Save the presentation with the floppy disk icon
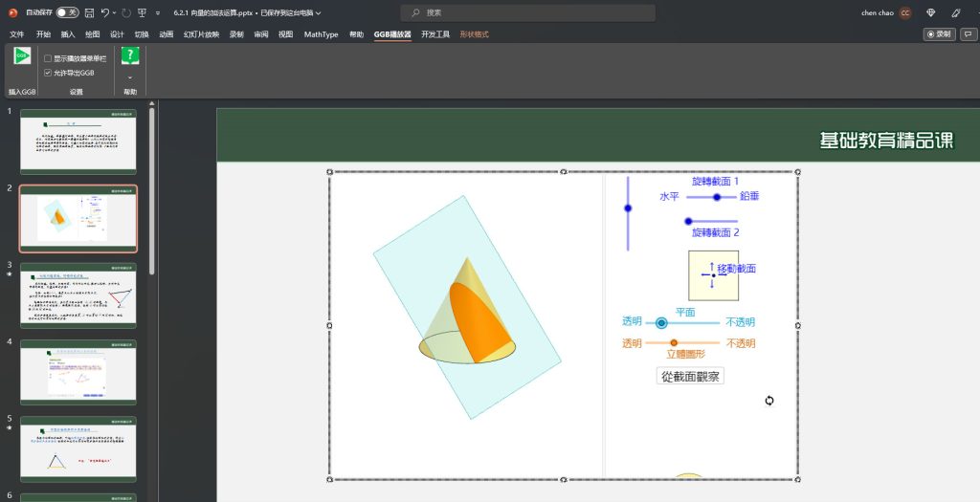This screenshot has height=502, width=980. point(89,12)
